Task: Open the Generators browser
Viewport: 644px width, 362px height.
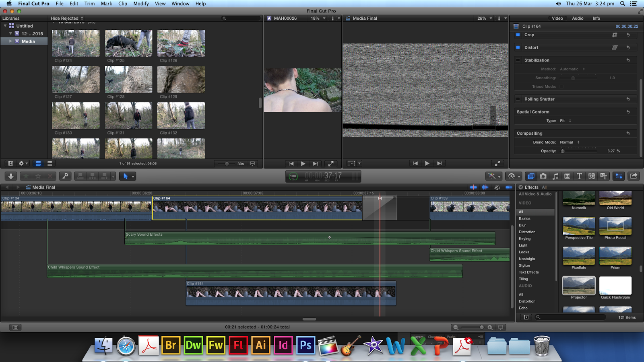Action: (591, 176)
